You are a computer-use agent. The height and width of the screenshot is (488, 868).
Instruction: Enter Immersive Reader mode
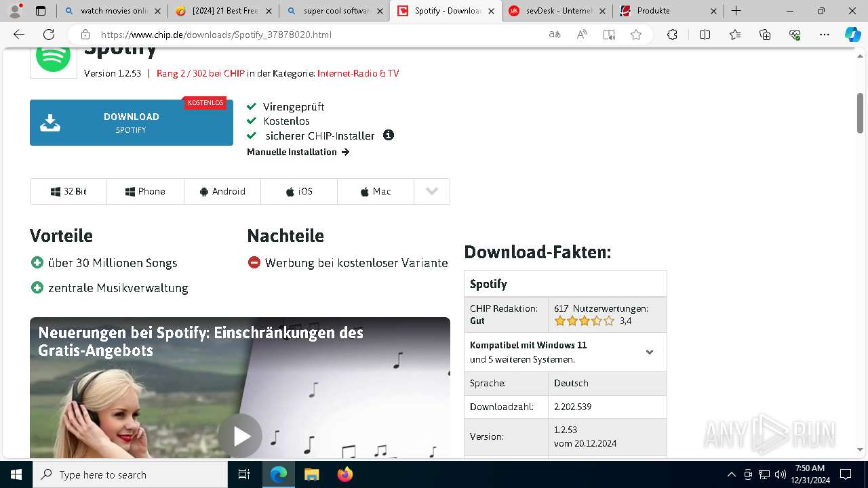(x=609, y=35)
